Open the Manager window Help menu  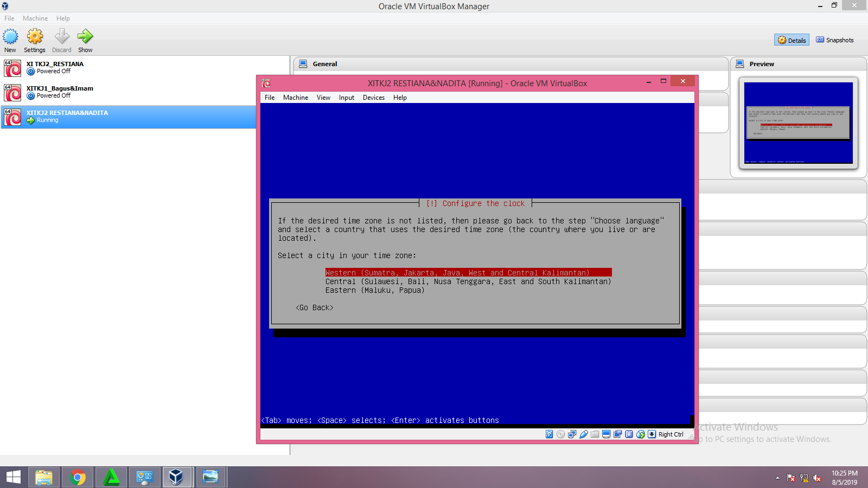[x=63, y=18]
